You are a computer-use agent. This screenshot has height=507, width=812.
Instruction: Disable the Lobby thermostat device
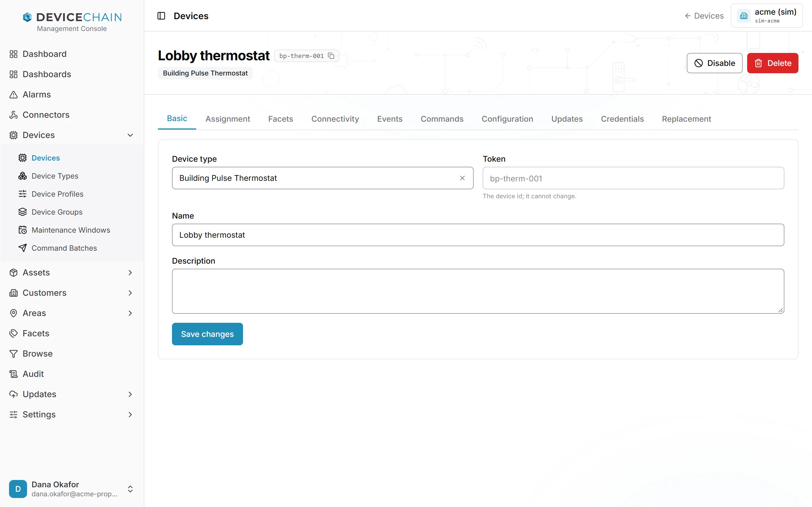[714, 63]
